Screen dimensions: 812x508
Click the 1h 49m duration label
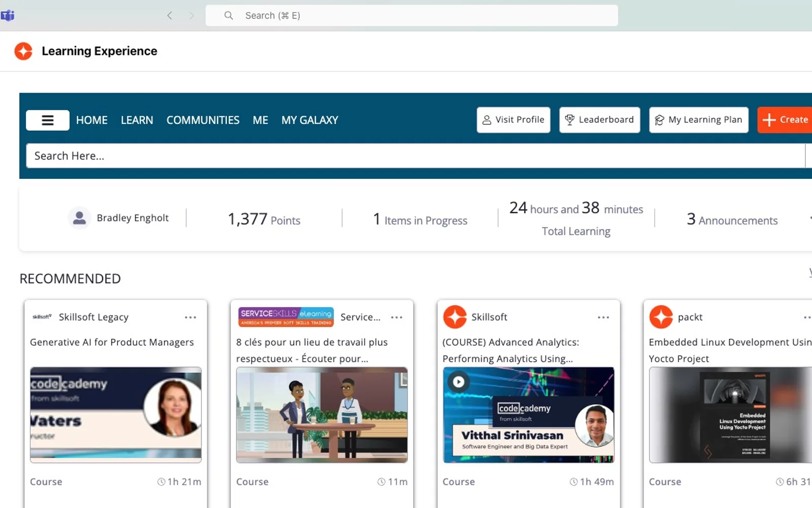point(592,482)
